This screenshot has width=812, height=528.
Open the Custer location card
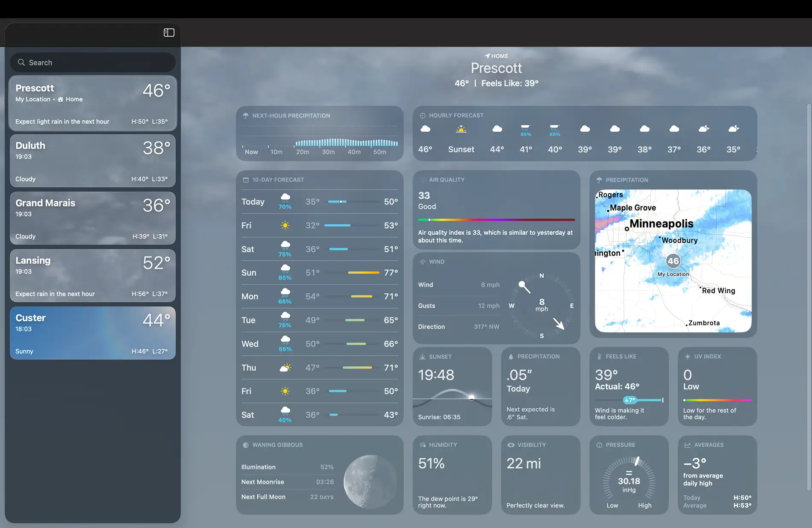click(x=93, y=333)
